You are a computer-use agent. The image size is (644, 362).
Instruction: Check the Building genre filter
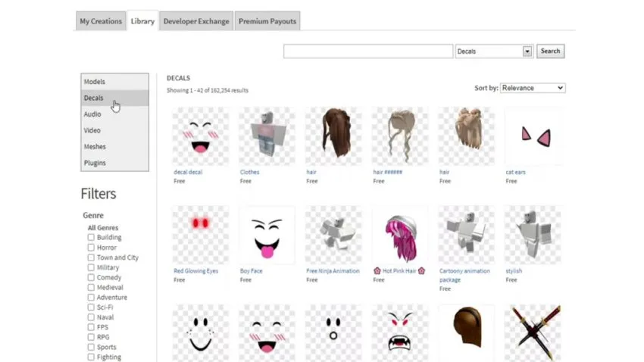tap(91, 237)
